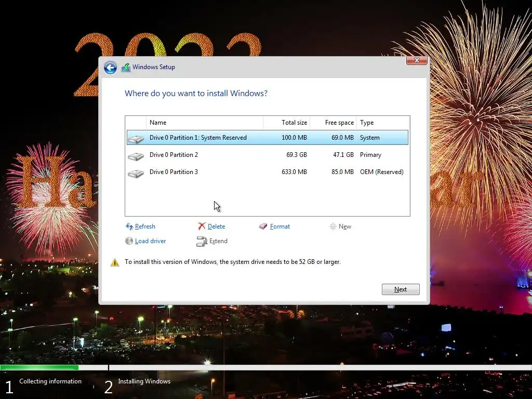The image size is (532, 399).
Task: Click the 52 GB system drive warning message
Action: (233, 262)
